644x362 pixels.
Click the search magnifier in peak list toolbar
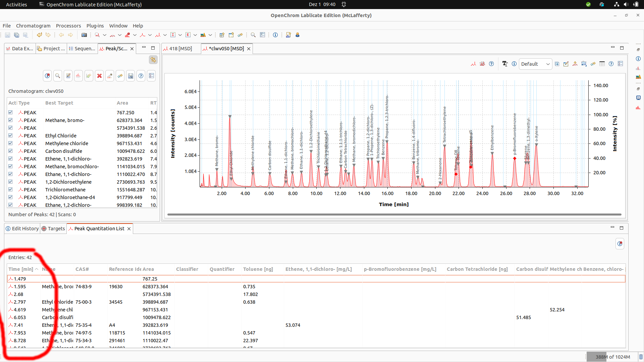tap(58, 76)
